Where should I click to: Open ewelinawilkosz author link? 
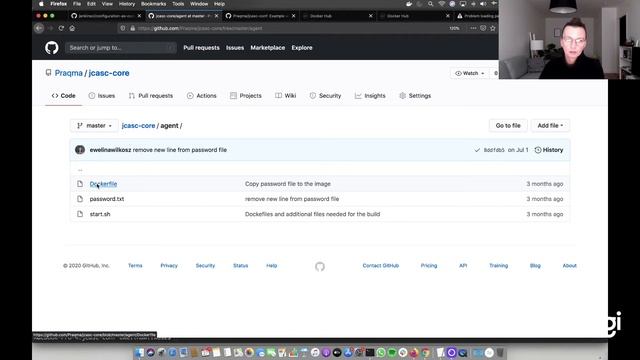click(x=111, y=150)
